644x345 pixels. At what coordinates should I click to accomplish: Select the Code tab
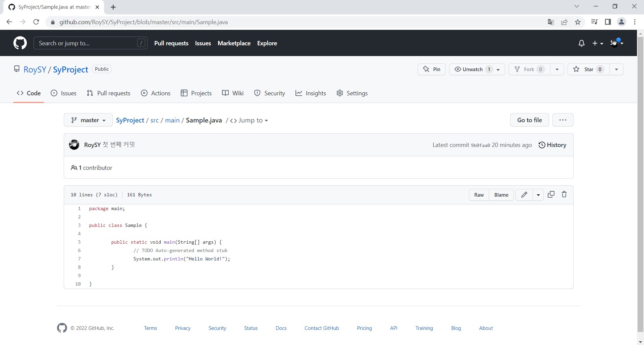[29, 93]
